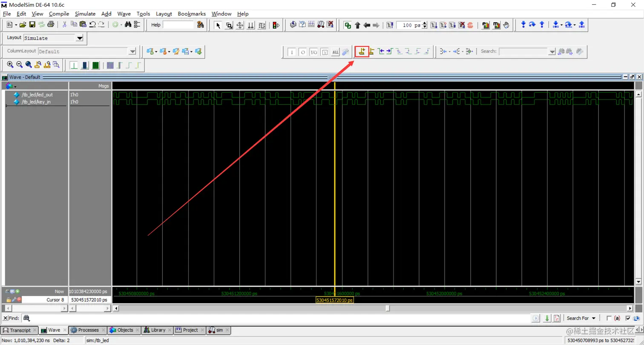Click the traffic light Break icon

tap(275, 25)
